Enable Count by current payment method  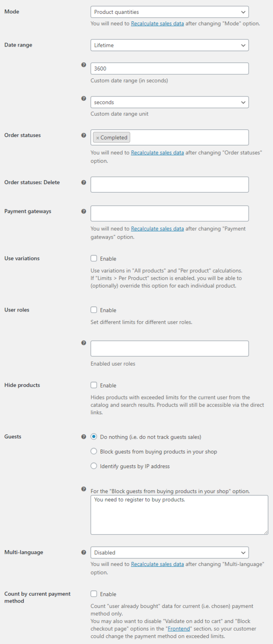[93, 594]
